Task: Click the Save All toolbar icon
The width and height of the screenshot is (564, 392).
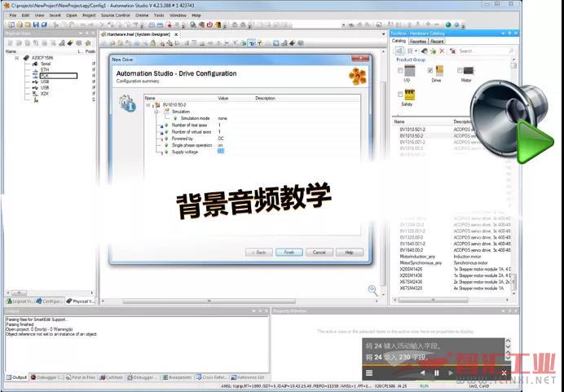Action: click(x=44, y=24)
